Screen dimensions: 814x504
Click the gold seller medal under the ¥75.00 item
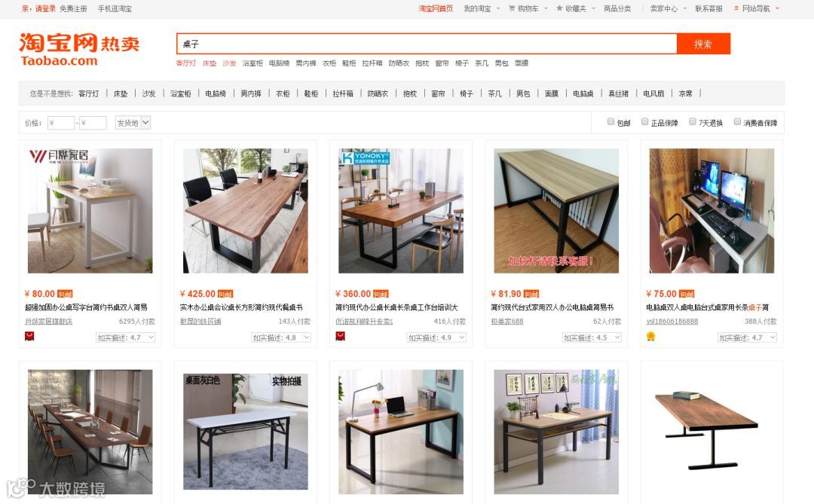650,336
